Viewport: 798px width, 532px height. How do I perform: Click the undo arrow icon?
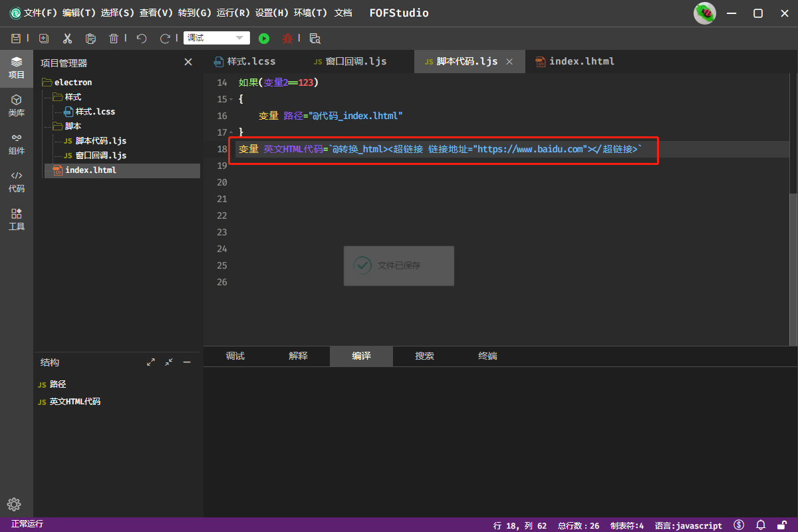(x=142, y=39)
